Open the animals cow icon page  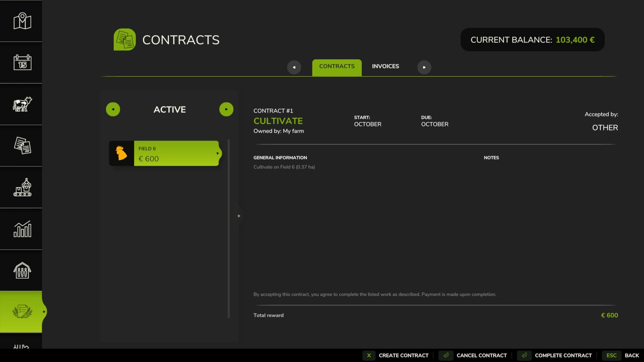22,104
